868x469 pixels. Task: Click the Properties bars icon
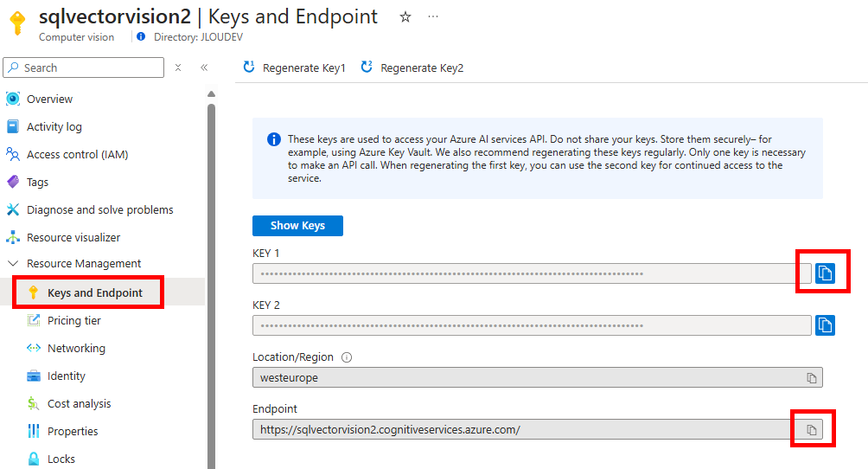(x=33, y=431)
